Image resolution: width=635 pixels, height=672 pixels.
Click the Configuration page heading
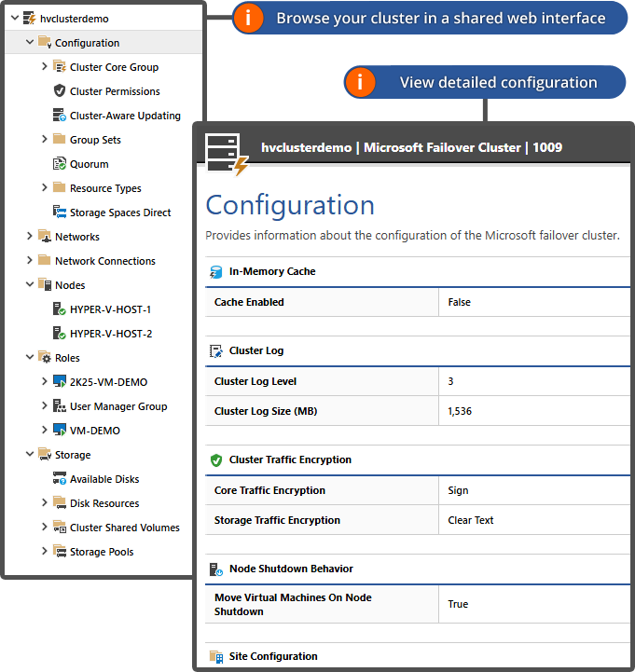coord(290,206)
